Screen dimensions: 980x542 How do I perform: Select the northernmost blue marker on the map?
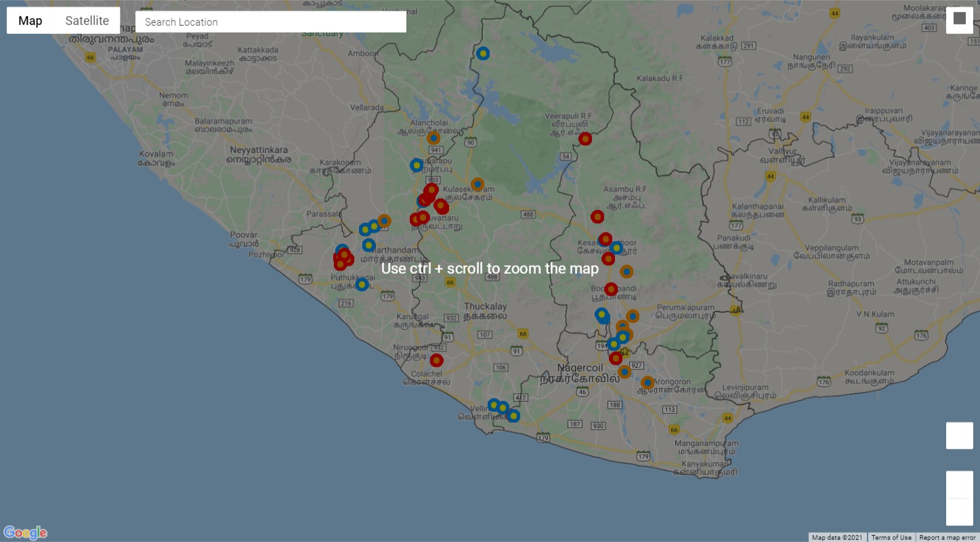point(483,53)
